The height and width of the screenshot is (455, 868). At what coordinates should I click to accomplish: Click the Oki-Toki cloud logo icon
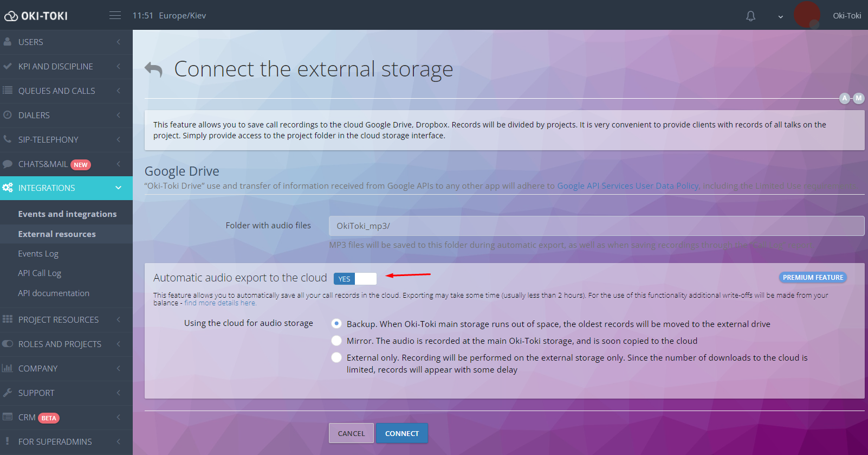tap(11, 16)
